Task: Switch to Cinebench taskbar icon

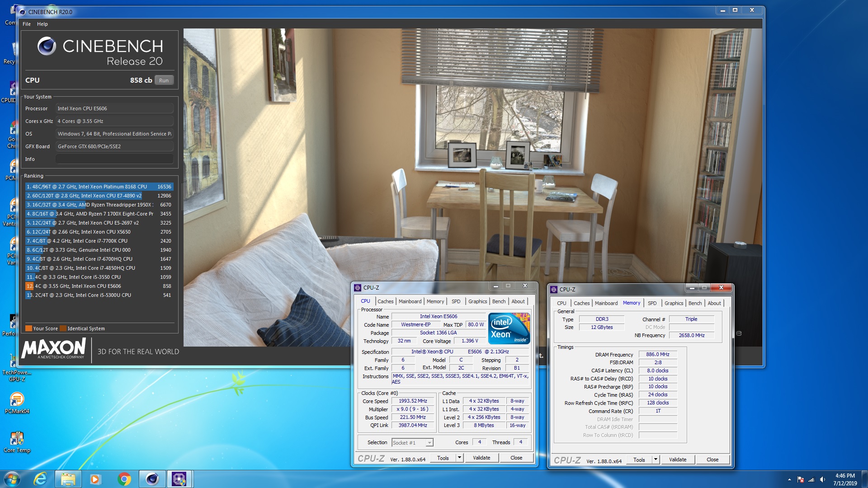Action: pyautogui.click(x=152, y=479)
